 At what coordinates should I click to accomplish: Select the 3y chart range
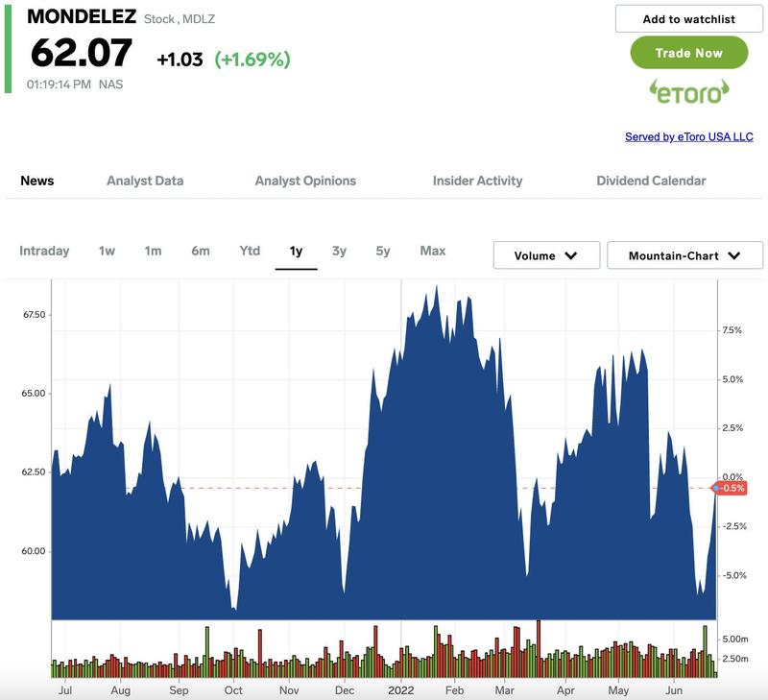point(339,251)
